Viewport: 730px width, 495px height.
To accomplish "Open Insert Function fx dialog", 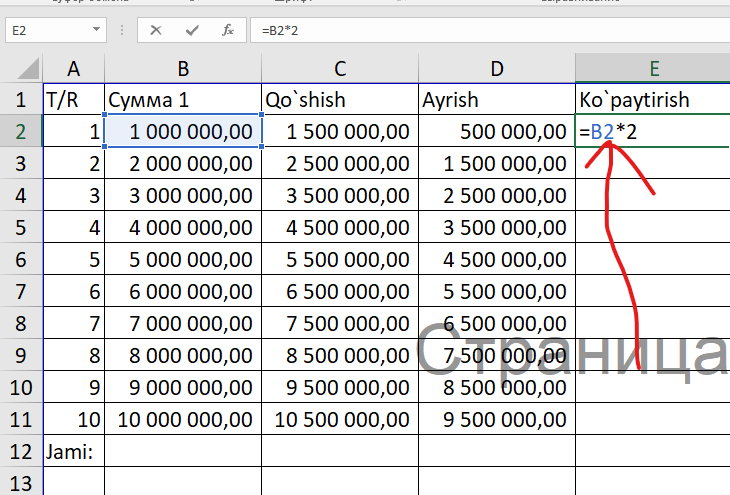I will point(228,31).
